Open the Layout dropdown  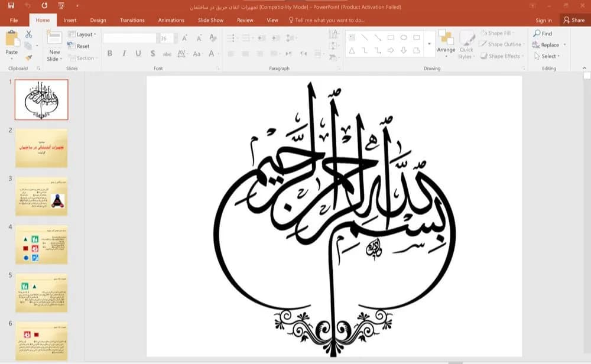(82, 34)
